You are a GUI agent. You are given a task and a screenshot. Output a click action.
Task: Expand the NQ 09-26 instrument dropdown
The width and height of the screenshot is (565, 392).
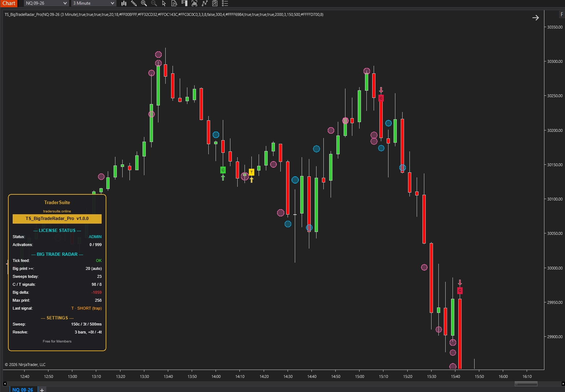46,3
